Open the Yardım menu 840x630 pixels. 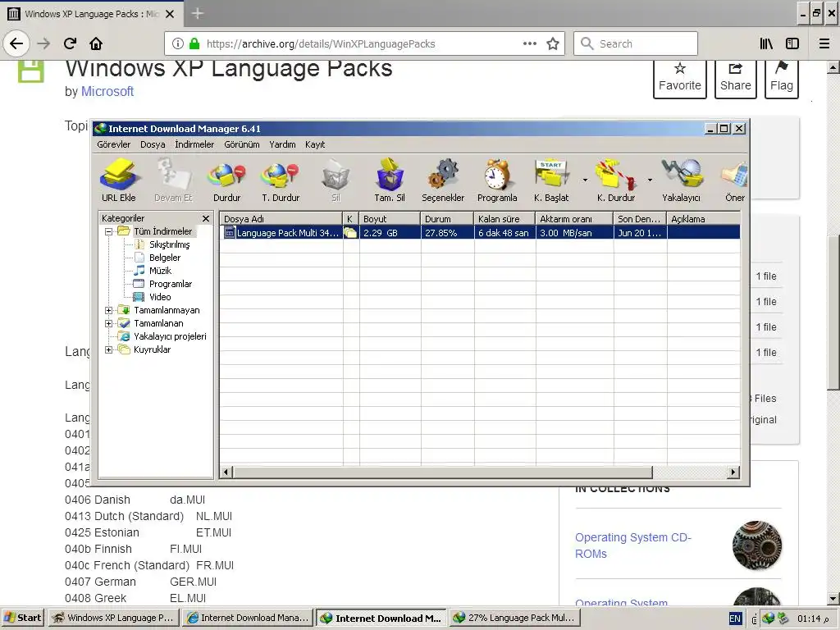coord(282,144)
